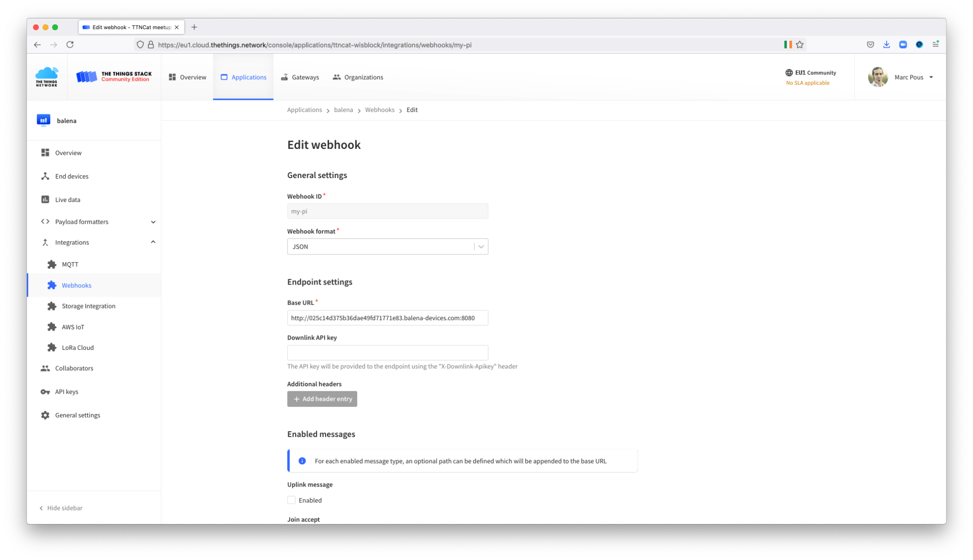Click Add header entry button
Image resolution: width=973 pixels, height=560 pixels.
click(322, 399)
